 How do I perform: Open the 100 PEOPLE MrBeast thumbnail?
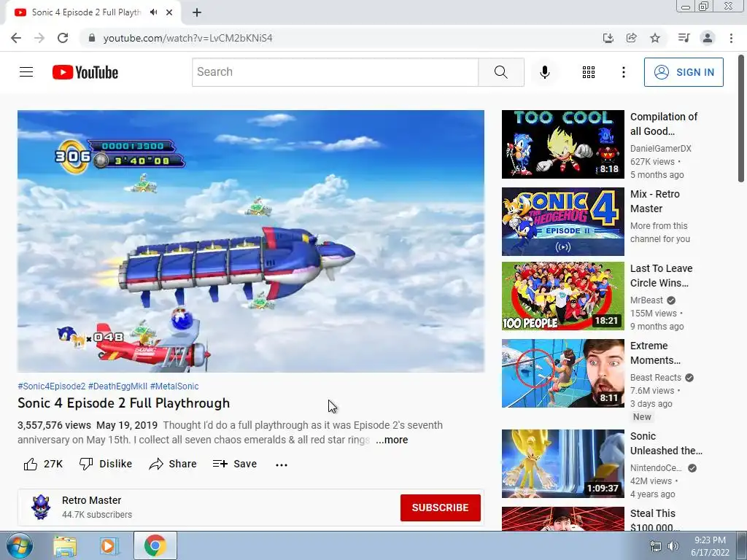point(562,296)
